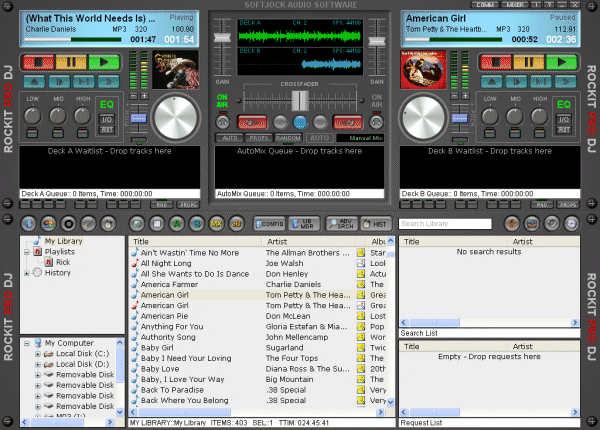Click the library music-note toolbar icon
Image resolution: width=600 pixels, height=430 pixels.
point(29,224)
